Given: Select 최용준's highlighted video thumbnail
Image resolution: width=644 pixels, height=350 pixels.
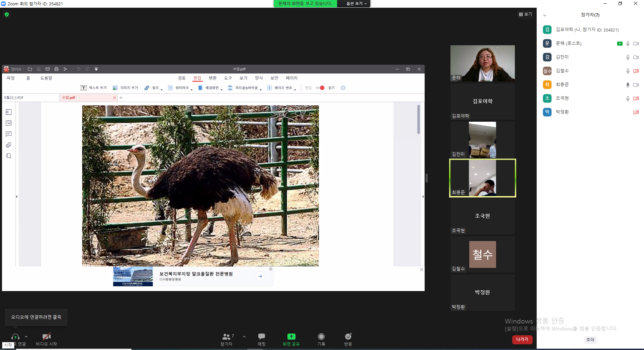Looking at the screenshot, I should [x=482, y=178].
